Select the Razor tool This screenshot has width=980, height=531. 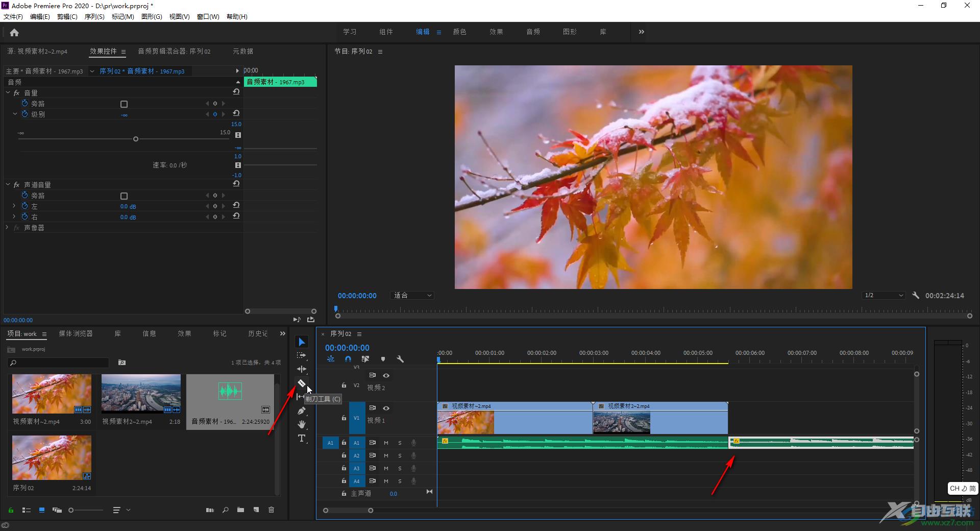pos(302,383)
